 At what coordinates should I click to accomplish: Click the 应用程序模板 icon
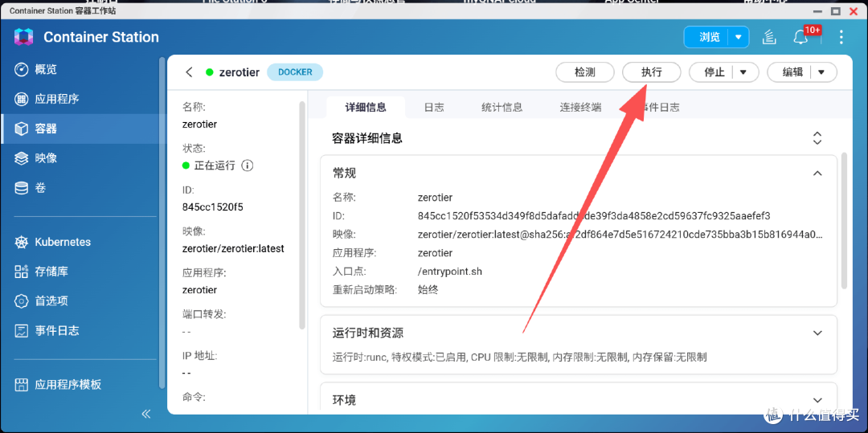(21, 385)
